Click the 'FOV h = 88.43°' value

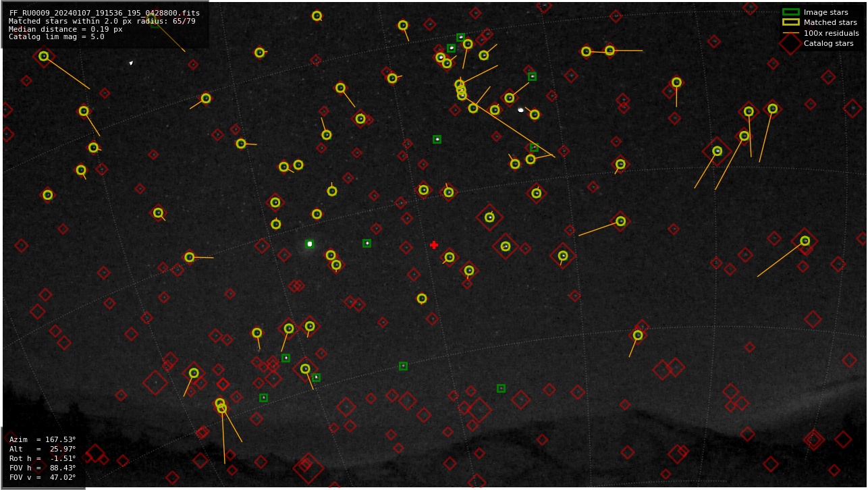click(x=43, y=468)
